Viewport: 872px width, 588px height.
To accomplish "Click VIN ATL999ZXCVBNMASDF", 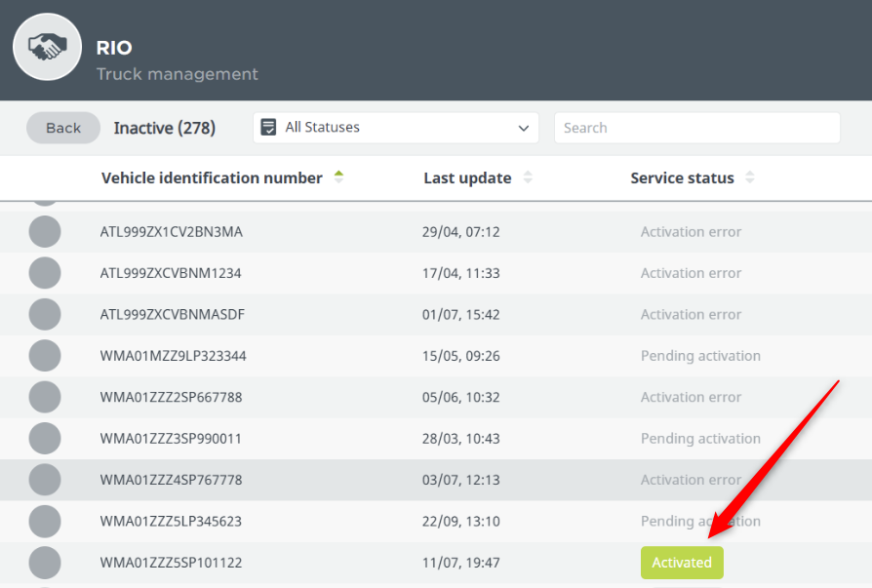I will tap(173, 315).
